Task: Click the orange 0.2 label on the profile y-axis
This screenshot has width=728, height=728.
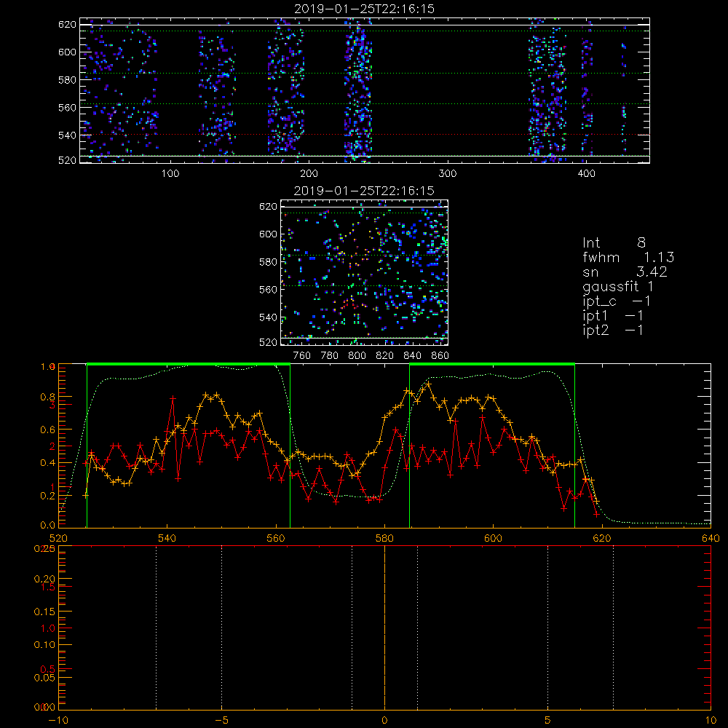Action: click(x=47, y=496)
